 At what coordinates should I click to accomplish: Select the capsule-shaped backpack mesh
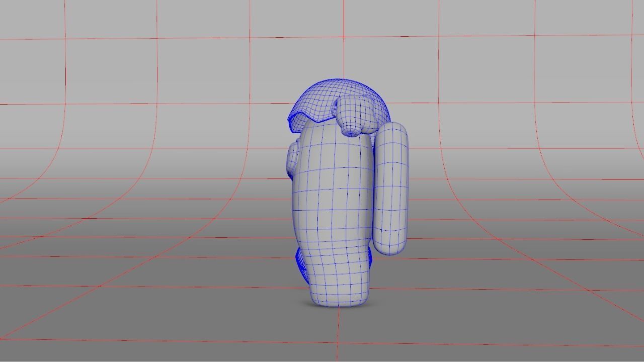pos(390,189)
